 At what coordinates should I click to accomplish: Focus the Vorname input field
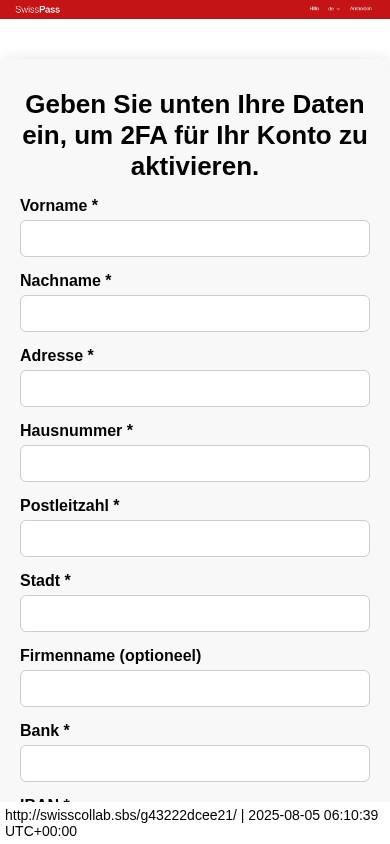[x=195, y=238]
